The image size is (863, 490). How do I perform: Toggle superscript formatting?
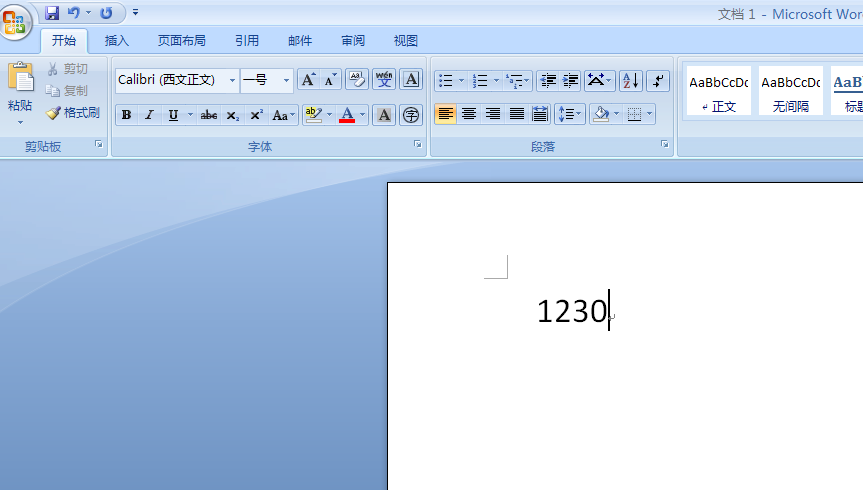click(256, 115)
